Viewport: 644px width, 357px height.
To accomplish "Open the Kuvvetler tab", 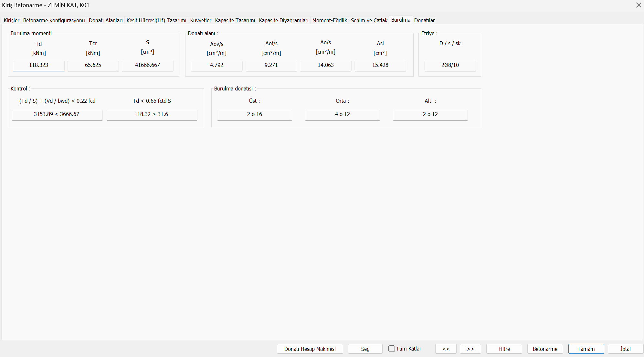I will 200,20.
